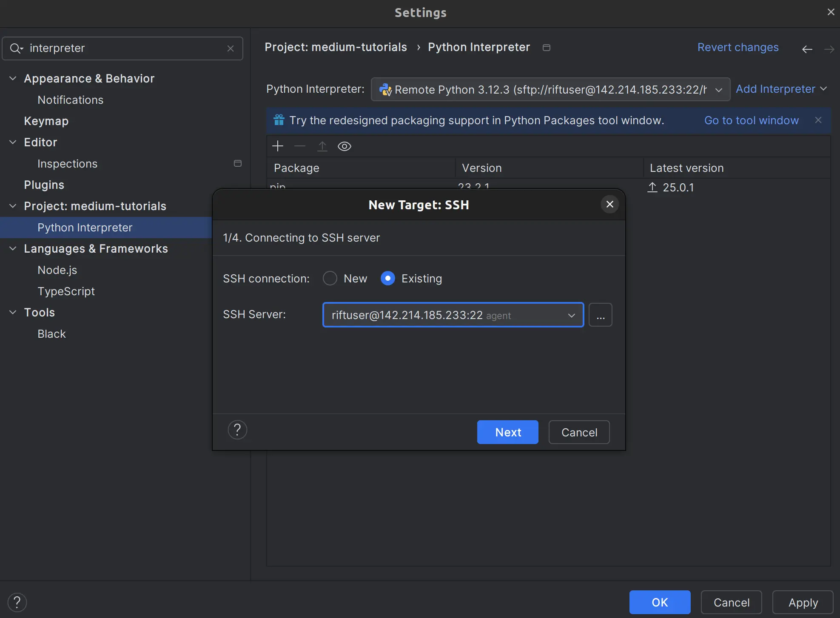Open the help icon in the SSH dialog
This screenshot has width=840, height=618.
[237, 430]
